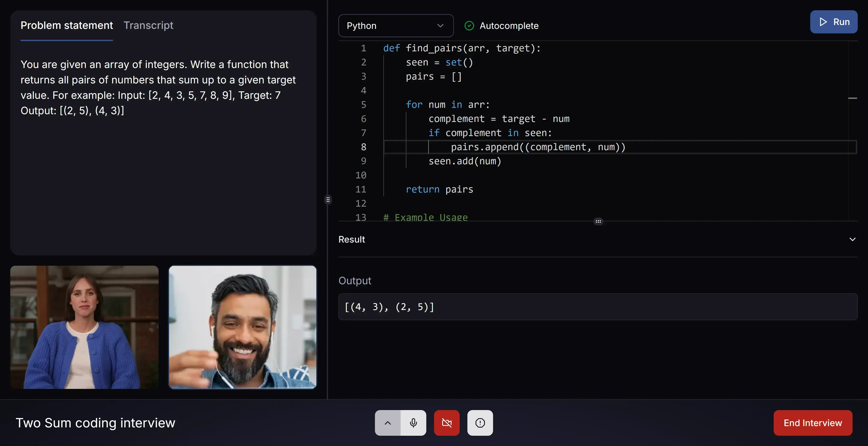This screenshot has height=446, width=868.
Task: Click line 8 pairs.append code
Action: (x=538, y=147)
